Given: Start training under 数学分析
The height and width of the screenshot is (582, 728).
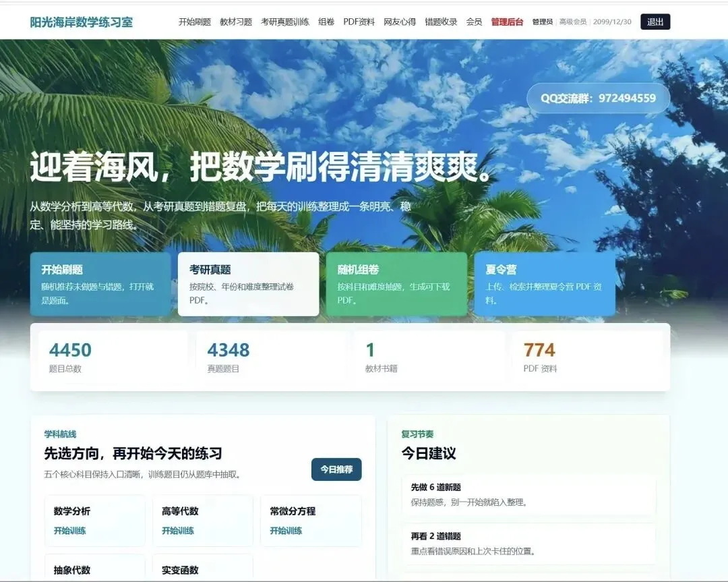Looking at the screenshot, I should 69,531.
